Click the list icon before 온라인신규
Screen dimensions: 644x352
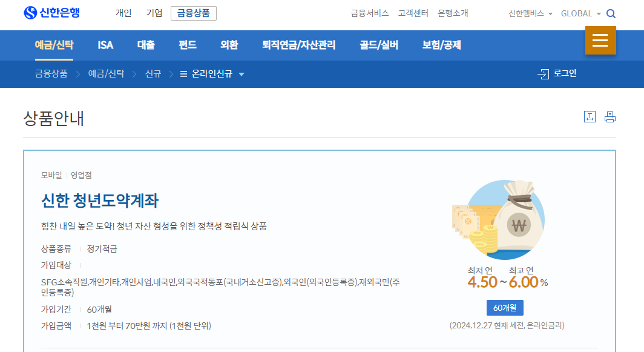183,74
